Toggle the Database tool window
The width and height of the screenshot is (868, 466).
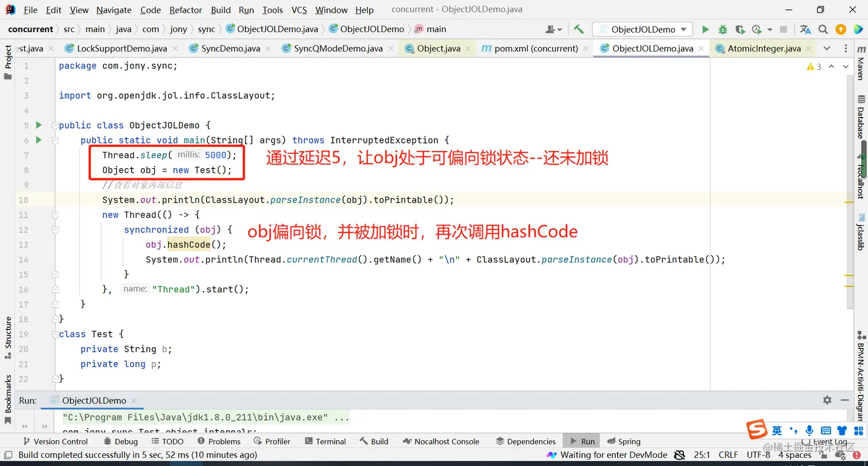(x=860, y=117)
